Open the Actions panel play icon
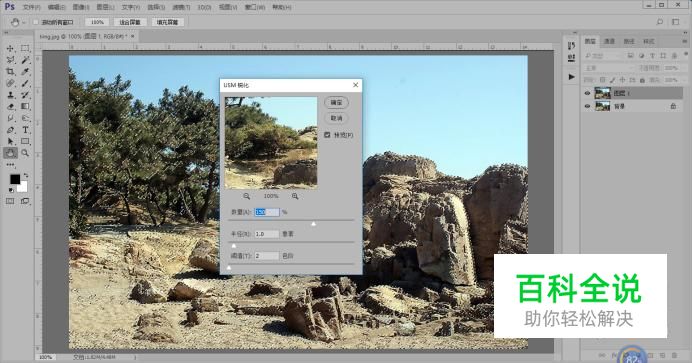Viewport: 692px width, 363px height. pos(572,77)
